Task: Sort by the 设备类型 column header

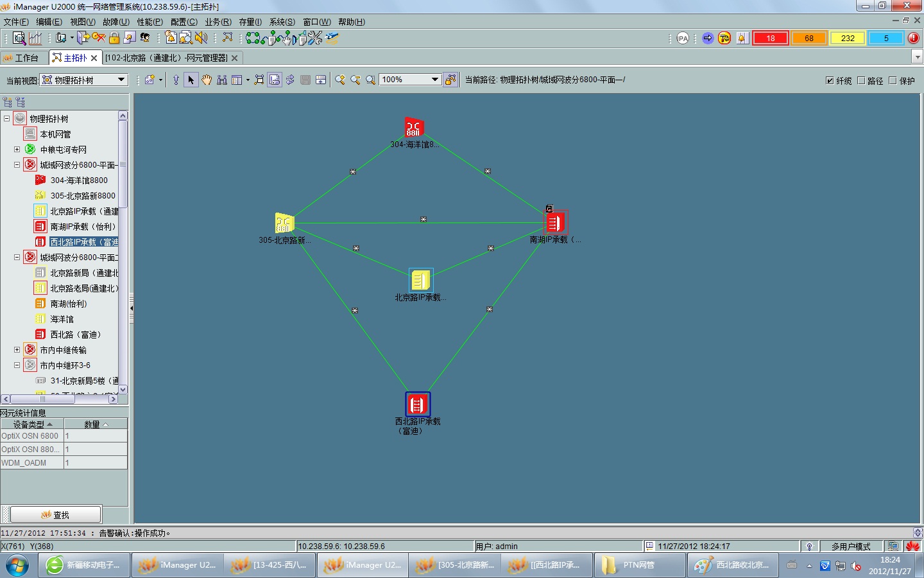Action: click(x=32, y=425)
